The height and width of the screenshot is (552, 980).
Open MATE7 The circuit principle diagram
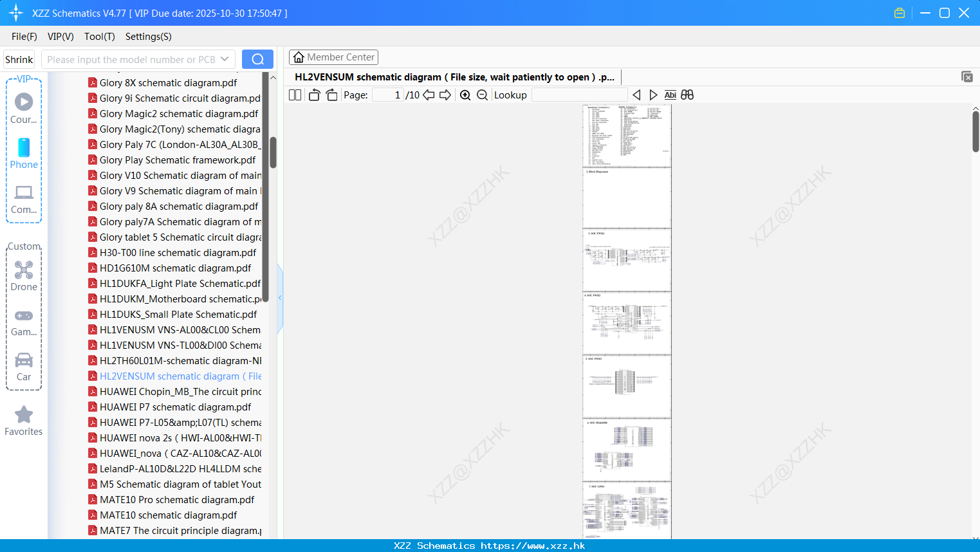click(174, 530)
